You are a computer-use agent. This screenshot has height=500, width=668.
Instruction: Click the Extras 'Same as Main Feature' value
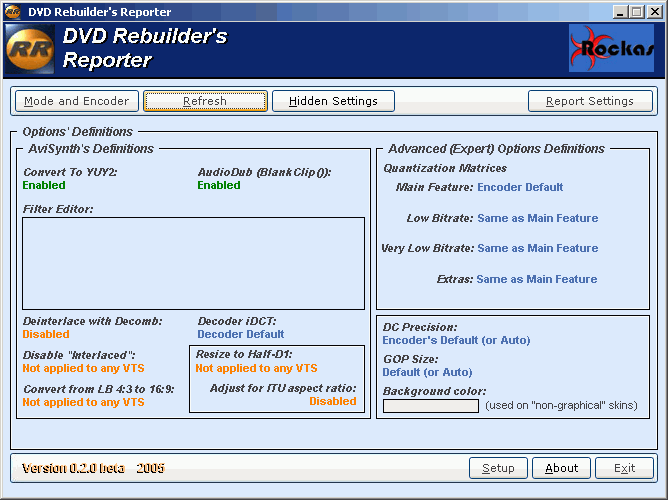(x=537, y=279)
